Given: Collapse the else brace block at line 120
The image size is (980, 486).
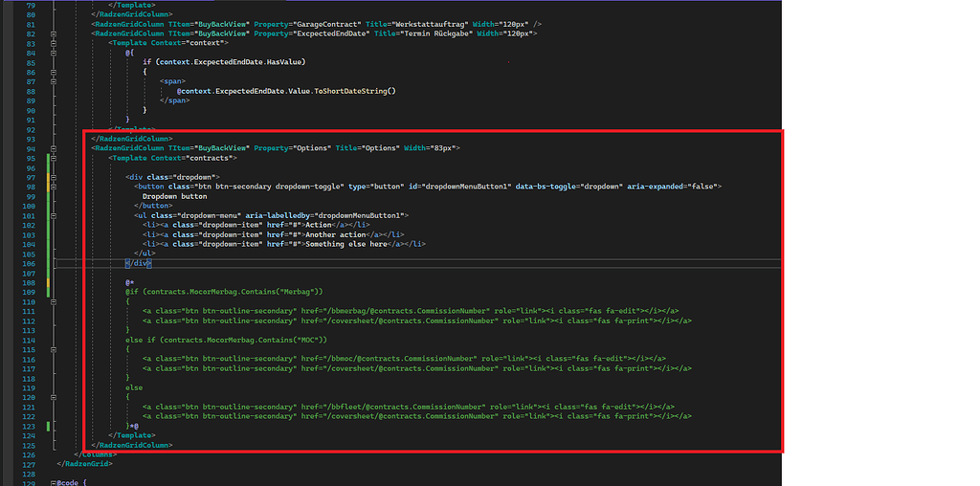Looking at the screenshot, I should point(54,397).
